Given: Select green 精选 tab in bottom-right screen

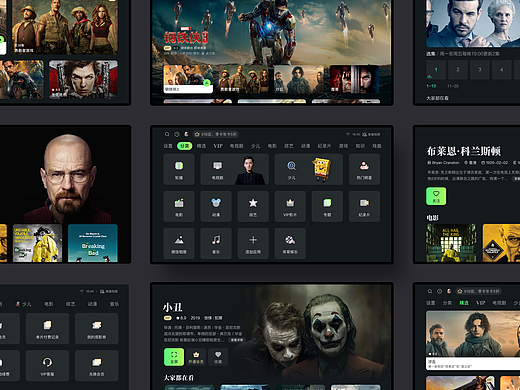Looking at the screenshot, I should point(464,303).
